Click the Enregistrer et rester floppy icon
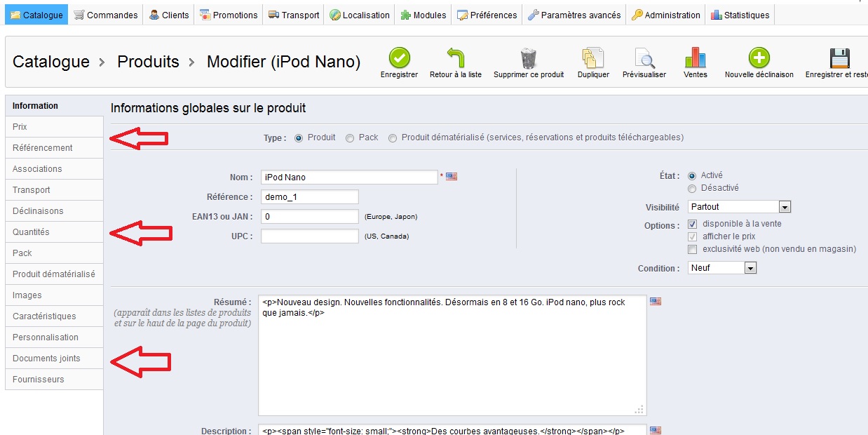 (839, 58)
